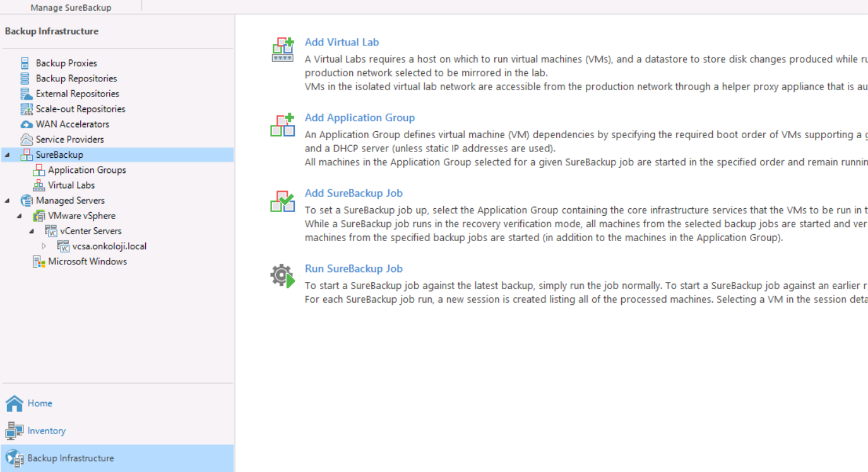
Task: Collapse the SureBackup tree node
Action: click(x=7, y=155)
